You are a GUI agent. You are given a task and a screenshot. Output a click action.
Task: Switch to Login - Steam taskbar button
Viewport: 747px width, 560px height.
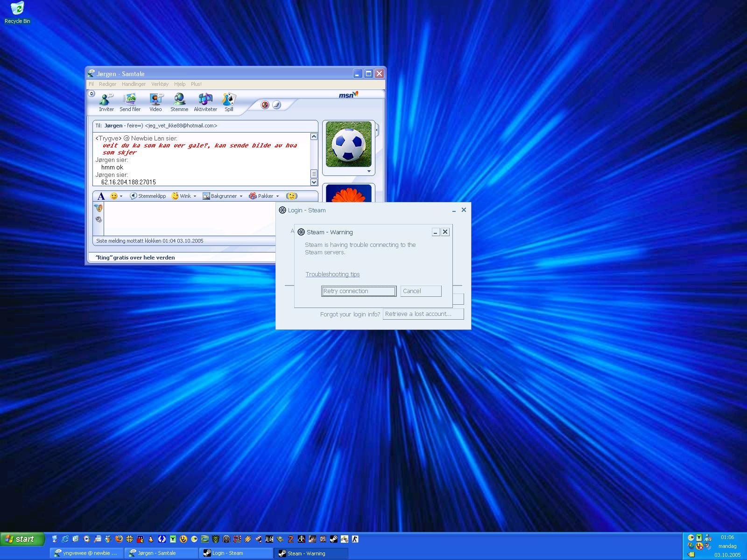coord(236,553)
